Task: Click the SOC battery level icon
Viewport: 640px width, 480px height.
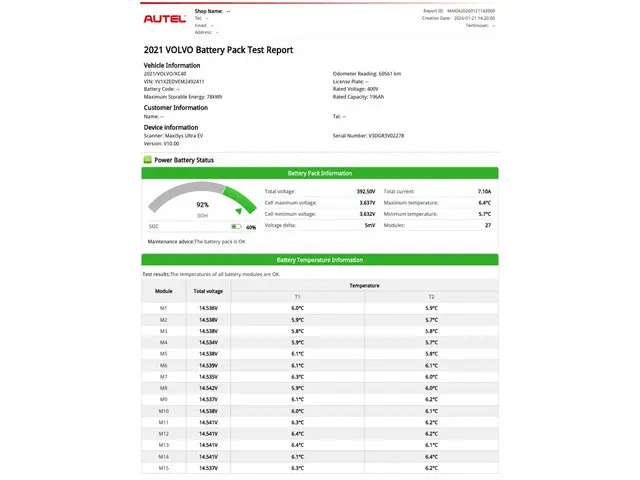Action: pos(236,227)
